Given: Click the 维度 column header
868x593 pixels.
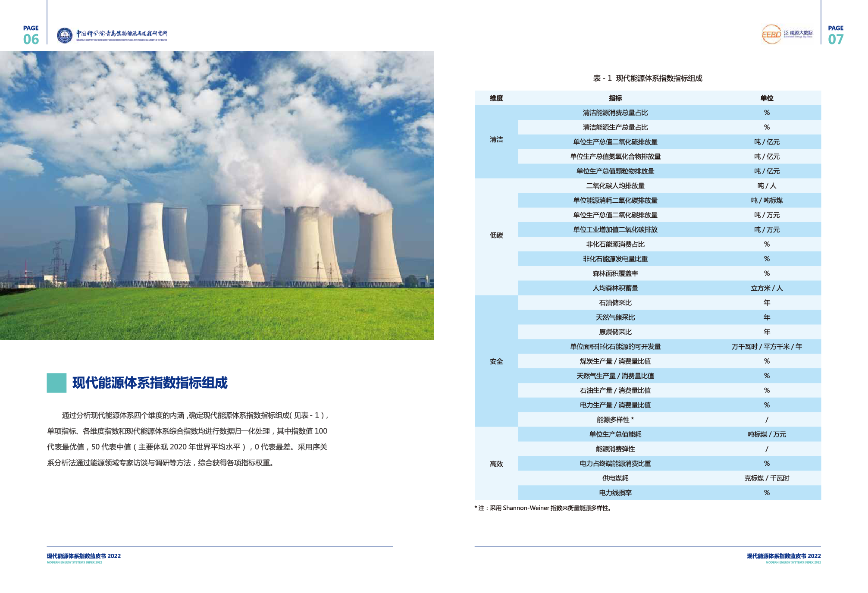Looking at the screenshot, I should click(496, 98).
